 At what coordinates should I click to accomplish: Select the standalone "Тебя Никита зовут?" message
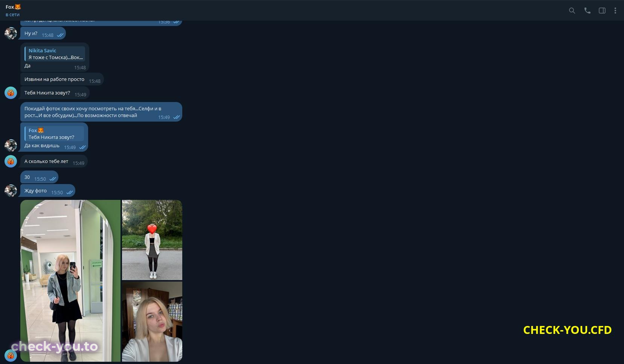pos(55,93)
